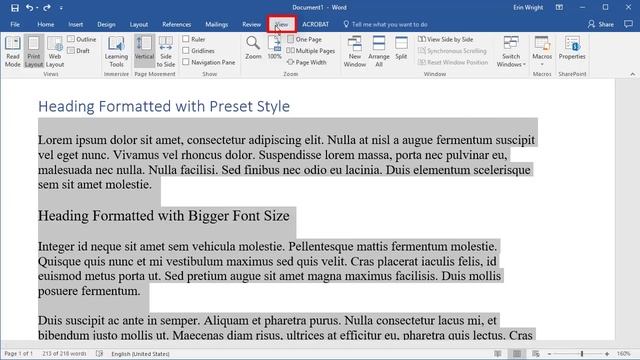Click the Share button

601,24
